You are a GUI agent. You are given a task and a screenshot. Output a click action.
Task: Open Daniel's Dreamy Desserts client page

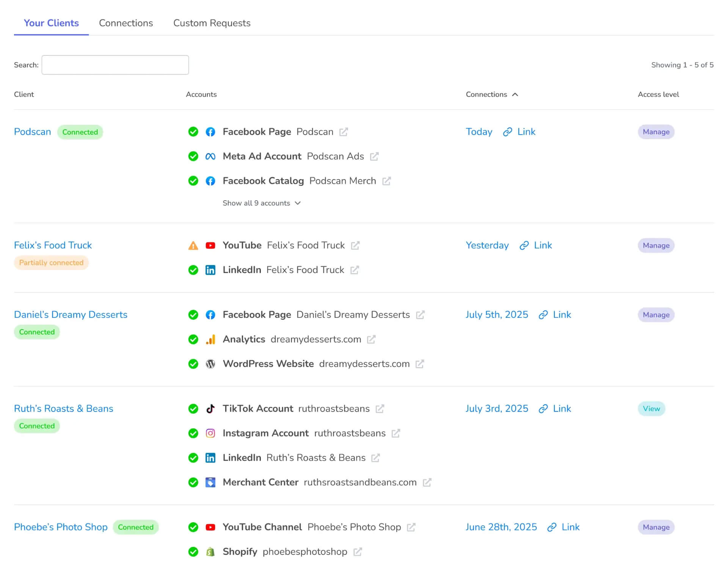point(71,315)
